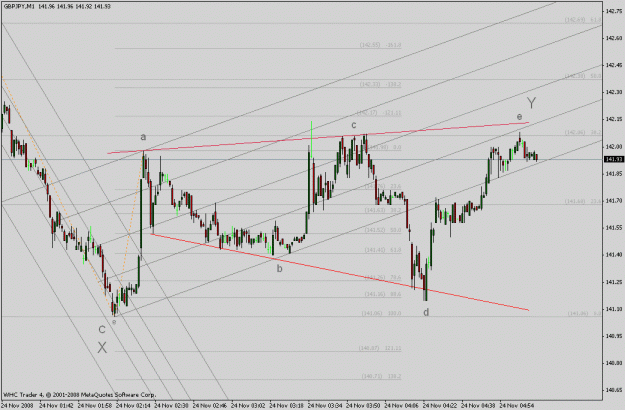
Task: Click the 141.40 price axis label
Action: click(x=613, y=255)
